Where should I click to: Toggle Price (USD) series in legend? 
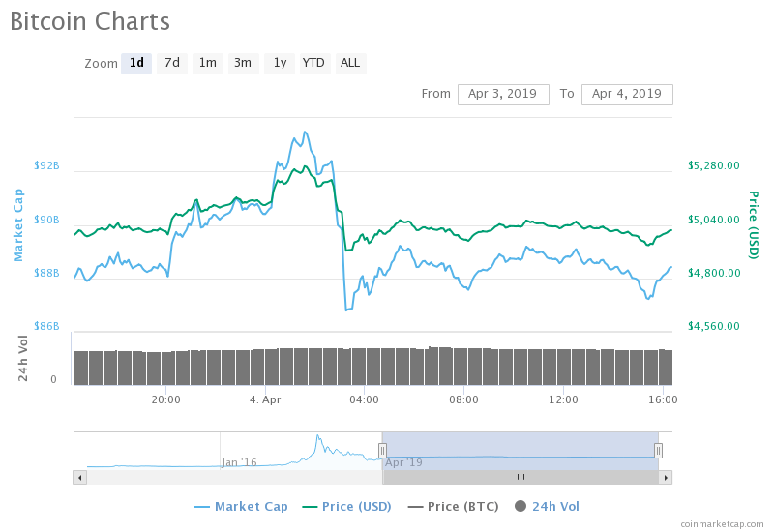[348, 506]
